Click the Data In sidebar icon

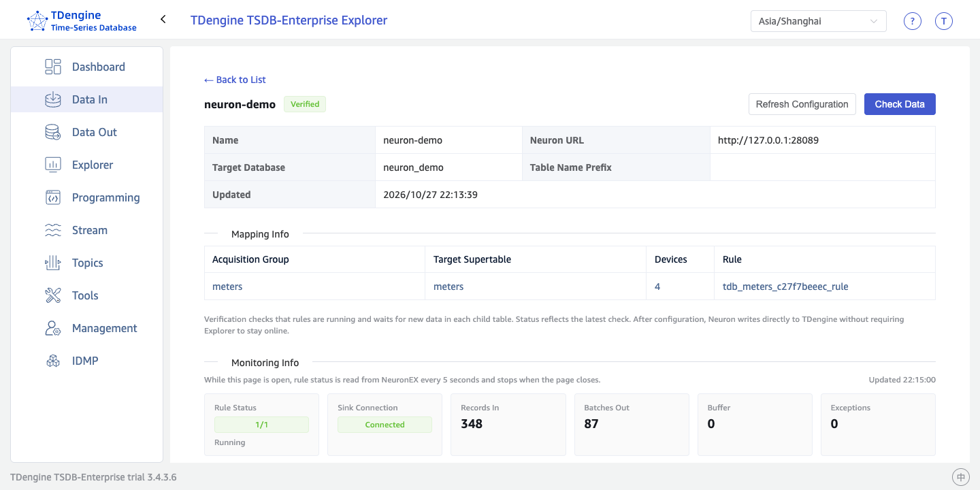53,99
